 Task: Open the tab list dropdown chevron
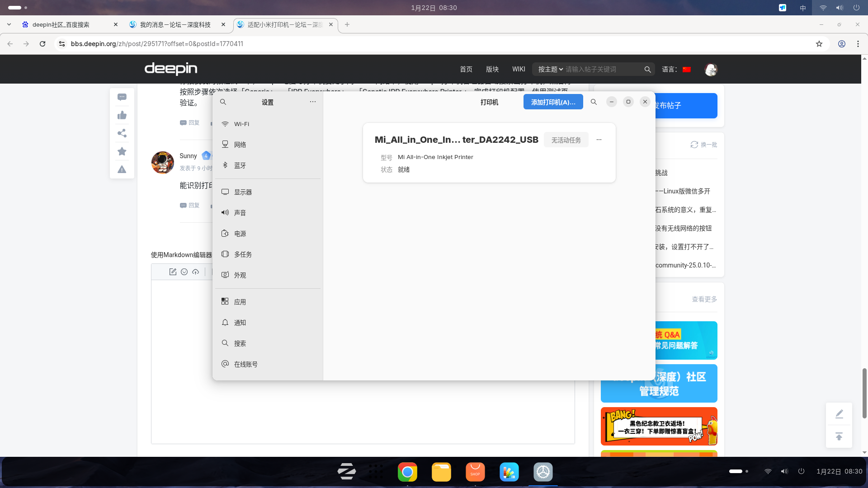tap(9, 24)
